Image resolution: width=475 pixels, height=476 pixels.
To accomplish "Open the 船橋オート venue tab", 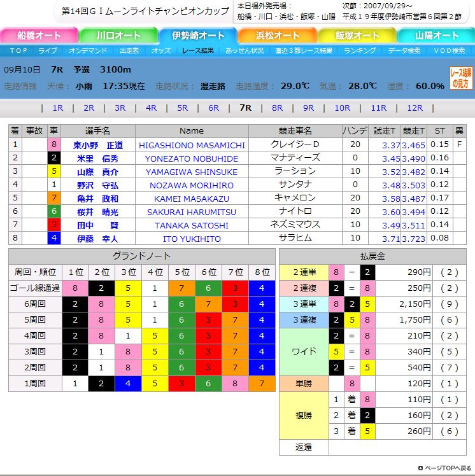I will [x=39, y=36].
